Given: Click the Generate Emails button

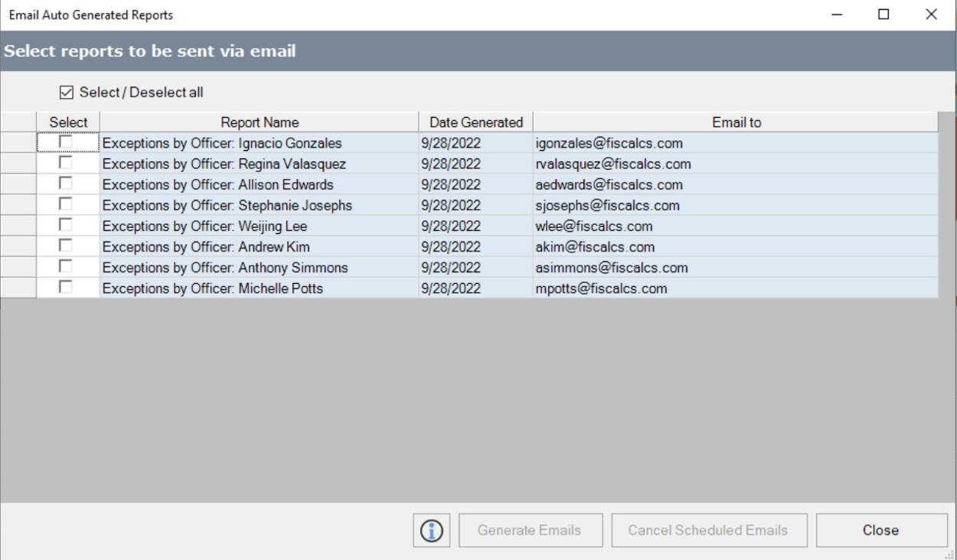Looking at the screenshot, I should coord(530,530).
